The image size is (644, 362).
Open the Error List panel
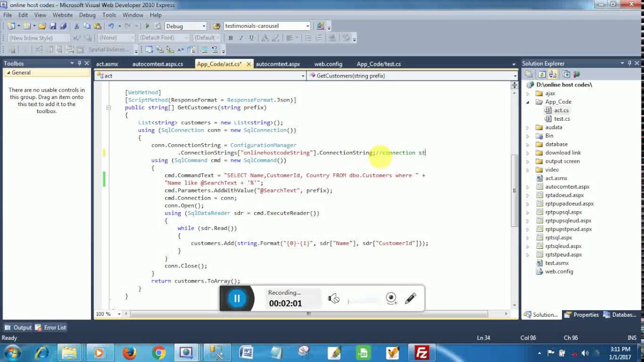(x=50, y=327)
